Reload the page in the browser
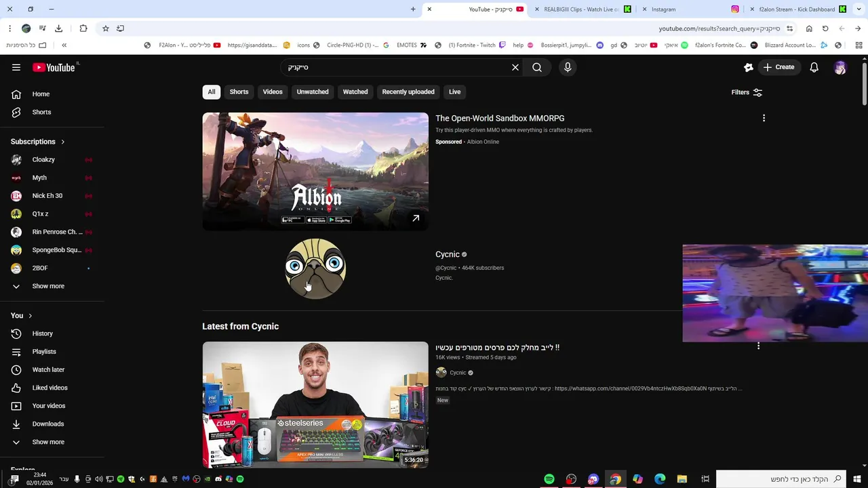868x488 pixels. pyautogui.click(x=825, y=28)
